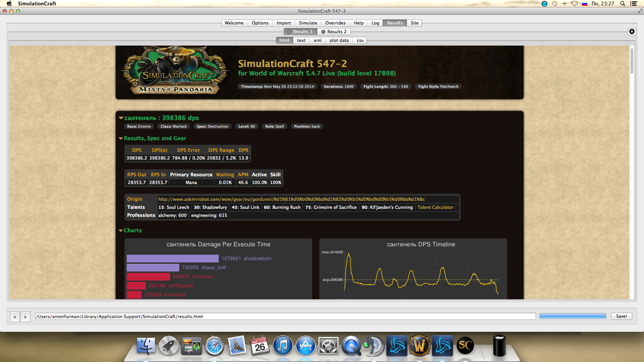The height and width of the screenshot is (362, 644).
Task: Click the Spec: Destruction badge
Action: point(212,126)
